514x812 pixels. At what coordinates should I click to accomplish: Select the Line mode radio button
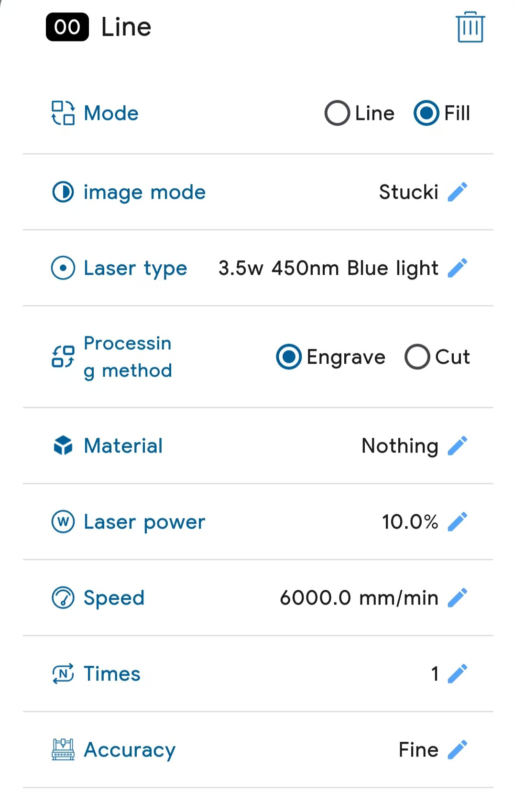(x=337, y=113)
